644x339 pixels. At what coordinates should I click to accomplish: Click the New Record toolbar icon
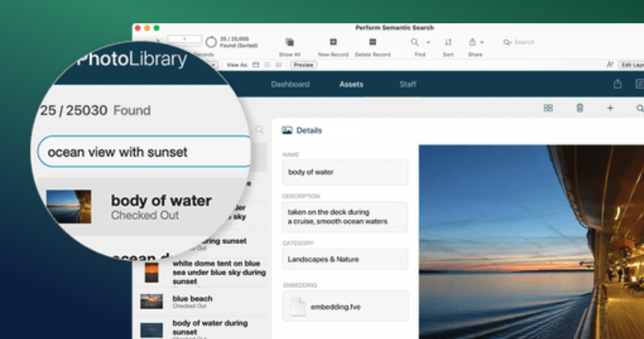pos(333,42)
